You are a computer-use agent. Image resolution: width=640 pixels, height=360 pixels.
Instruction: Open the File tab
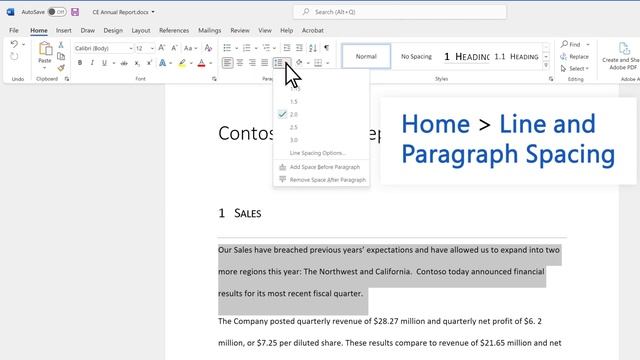pos(14,30)
